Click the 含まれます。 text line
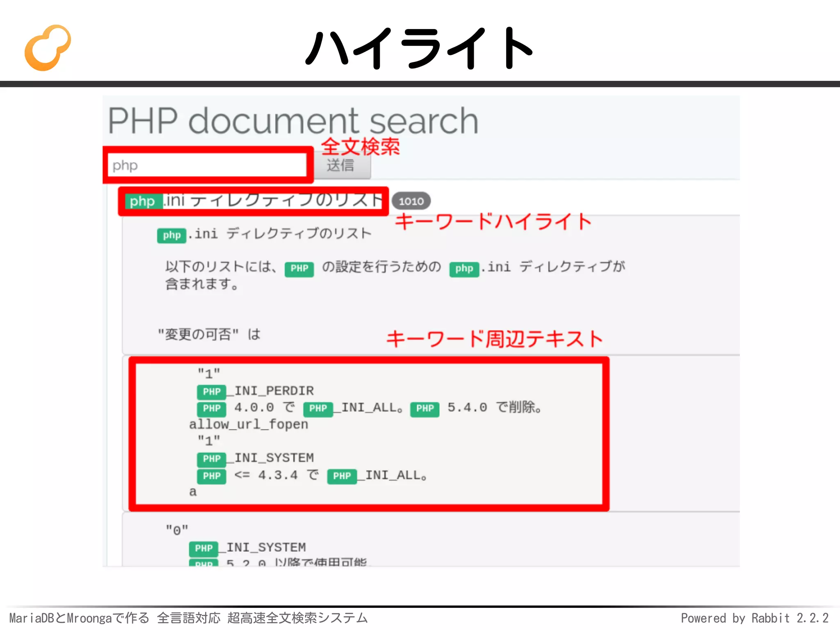Viewport: 840px width, 630px height. coord(202,284)
